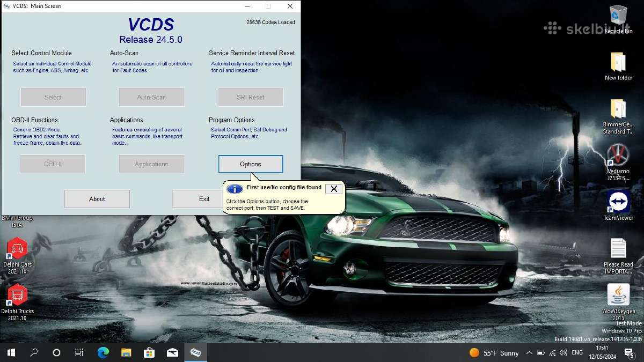The height and width of the screenshot is (362, 644).
Task: Open the Mail app from the taskbar
Action: [x=172, y=352]
